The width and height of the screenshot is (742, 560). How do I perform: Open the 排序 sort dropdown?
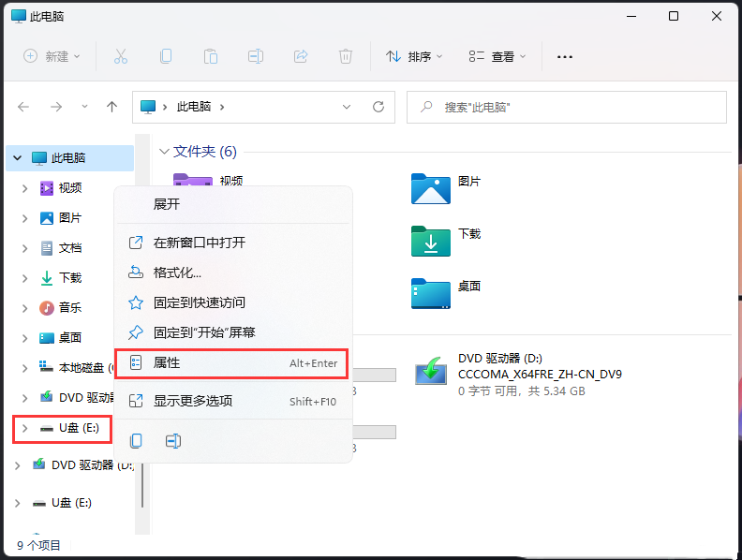point(414,56)
